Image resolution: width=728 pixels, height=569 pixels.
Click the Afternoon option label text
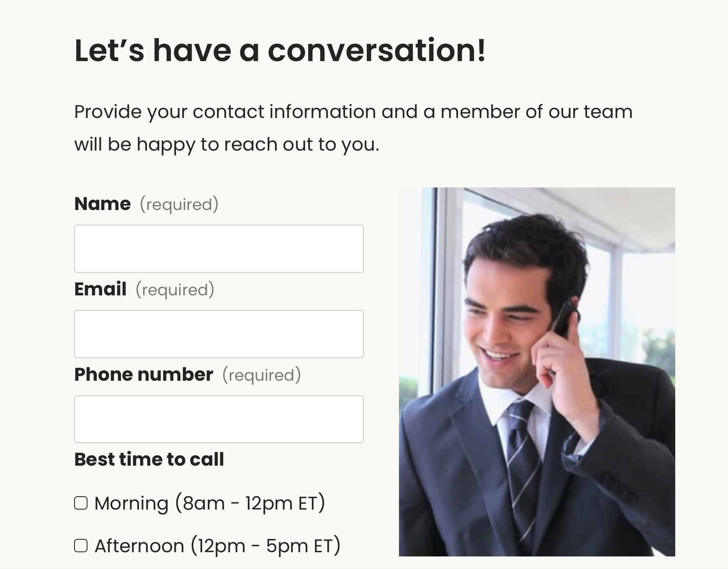pos(217,546)
